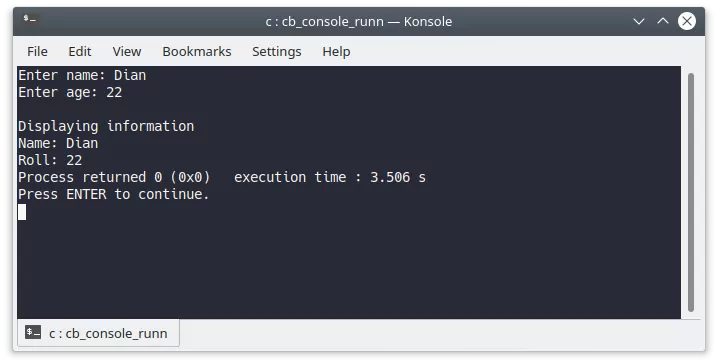Click the 'Displaying information' output line
The height and width of the screenshot is (364, 718).
(106, 126)
